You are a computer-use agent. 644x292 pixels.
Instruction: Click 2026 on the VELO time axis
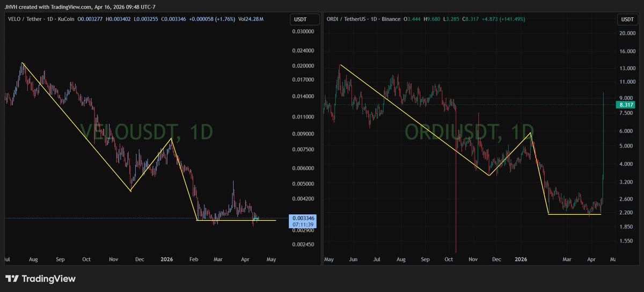click(167, 259)
